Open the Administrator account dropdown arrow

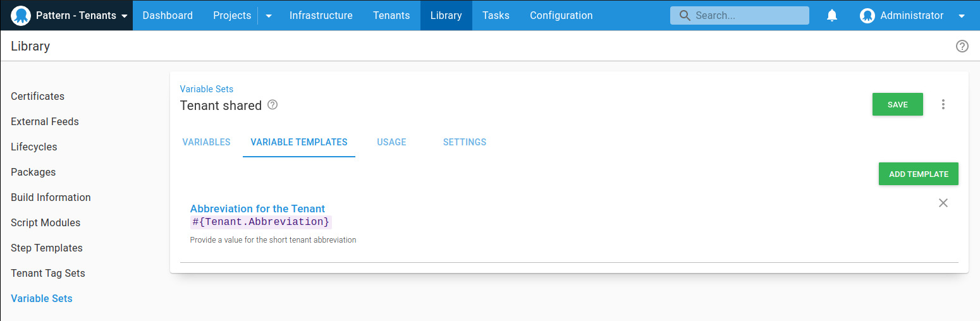962,16
